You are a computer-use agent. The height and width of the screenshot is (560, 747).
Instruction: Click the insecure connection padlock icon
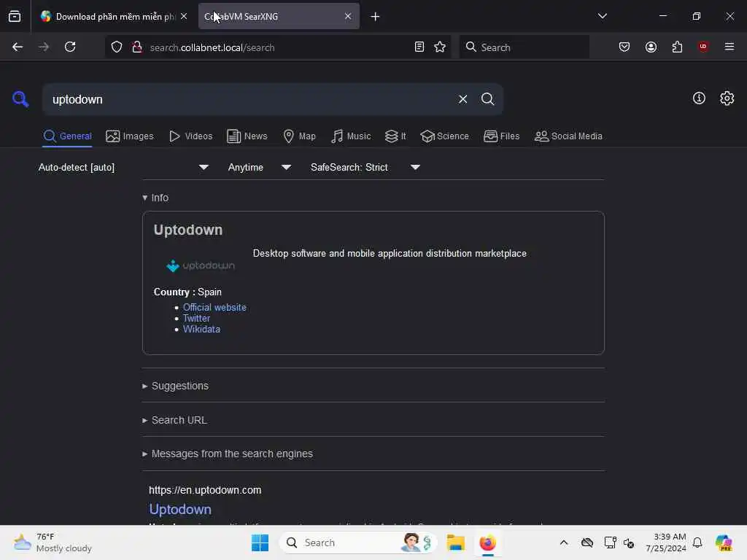point(137,47)
